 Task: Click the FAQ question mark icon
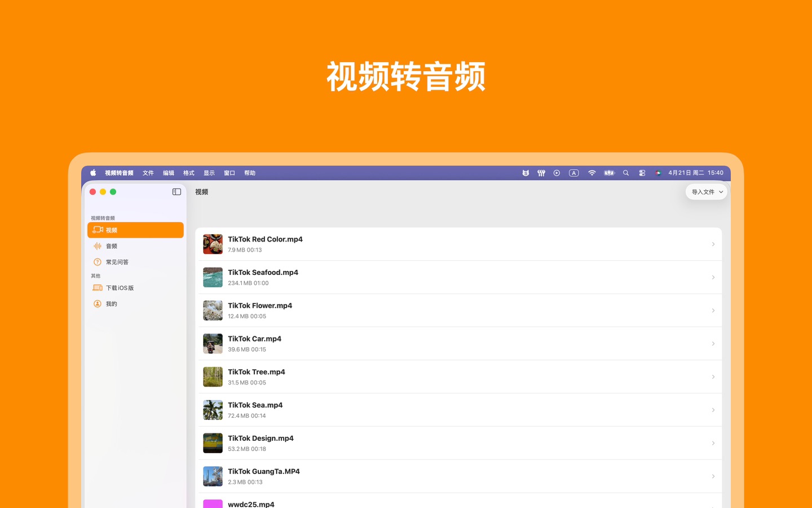(98, 262)
